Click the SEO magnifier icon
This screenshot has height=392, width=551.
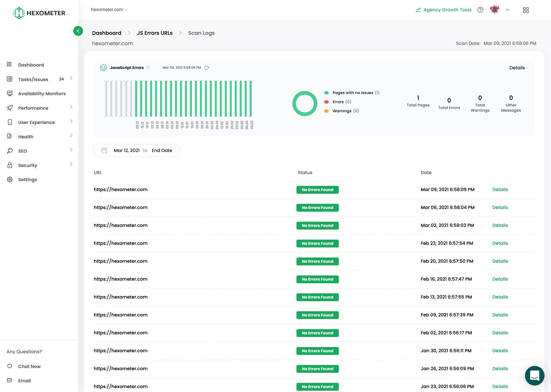10,150
